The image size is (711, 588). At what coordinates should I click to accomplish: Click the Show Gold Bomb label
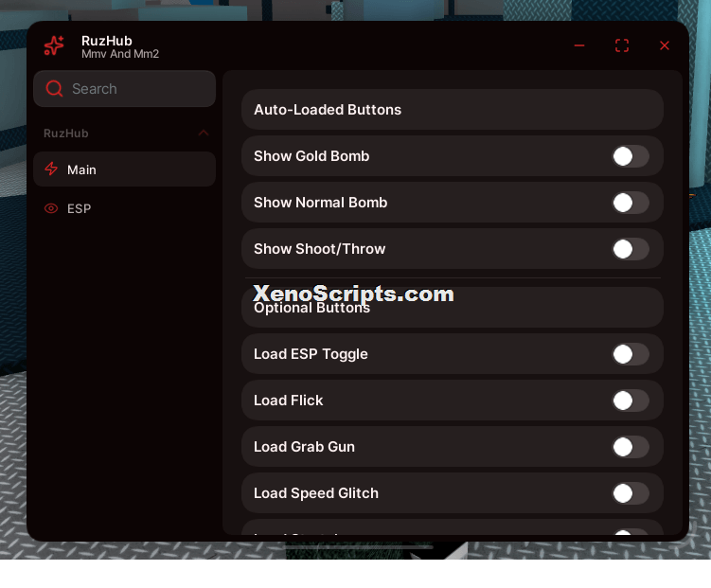coord(311,156)
